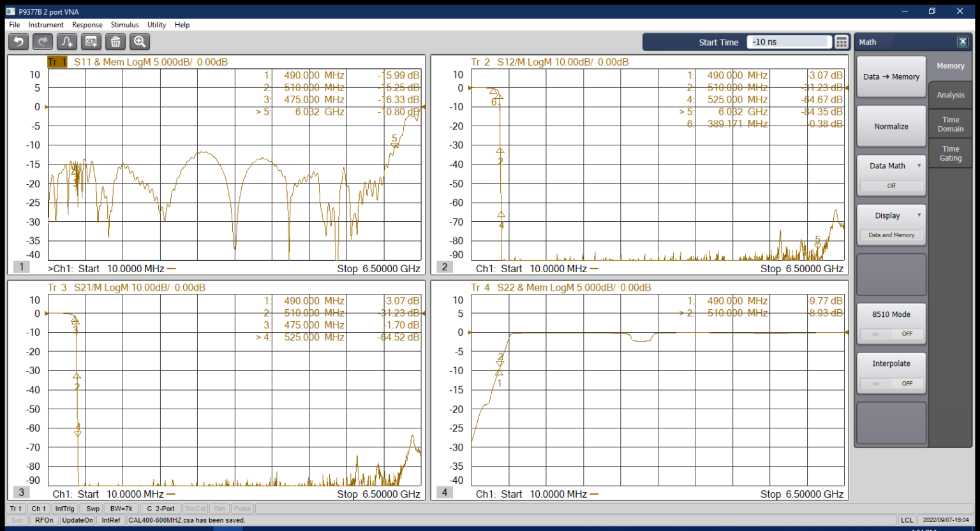This screenshot has width=980, height=531.
Task: Click the Redo arrow icon
Action: (42, 41)
